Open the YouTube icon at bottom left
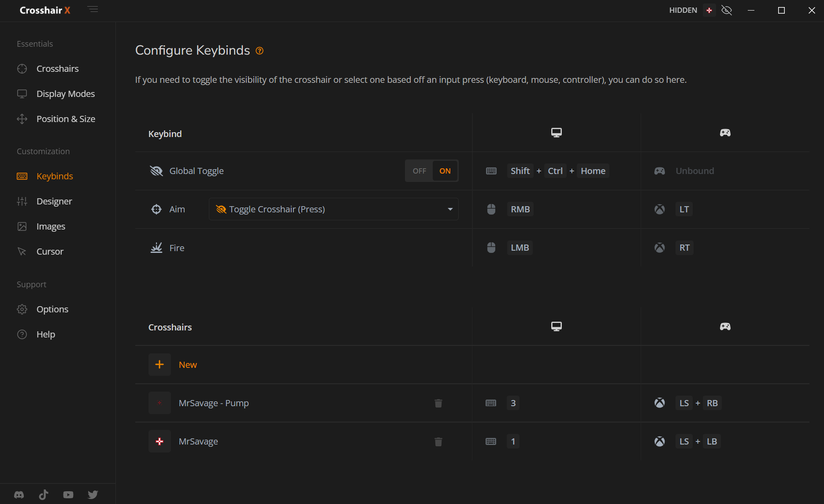 pos(68,494)
